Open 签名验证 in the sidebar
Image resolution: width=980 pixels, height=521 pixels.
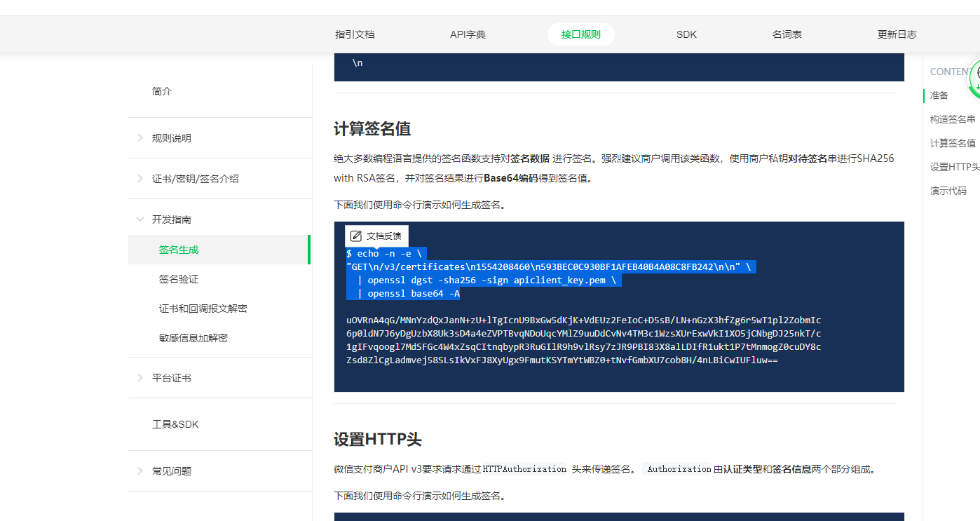click(x=179, y=279)
